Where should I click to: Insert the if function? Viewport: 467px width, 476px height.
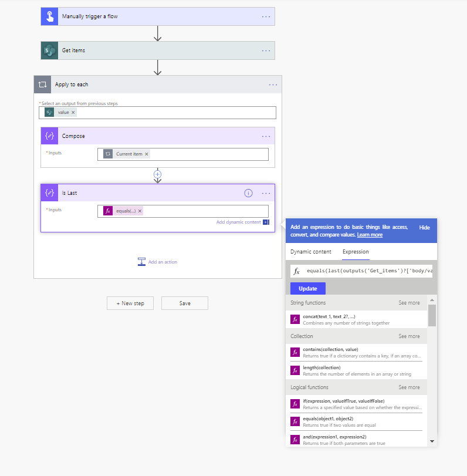(x=356, y=404)
